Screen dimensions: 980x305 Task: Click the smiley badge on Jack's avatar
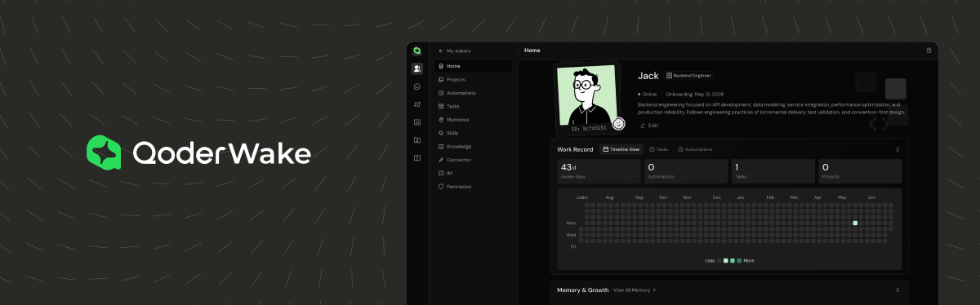click(619, 123)
